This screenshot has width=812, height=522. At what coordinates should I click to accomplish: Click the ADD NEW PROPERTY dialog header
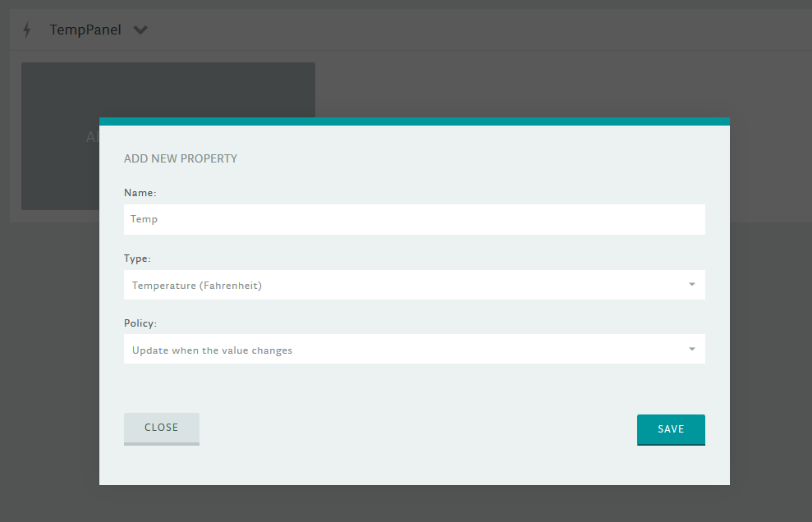coord(181,158)
